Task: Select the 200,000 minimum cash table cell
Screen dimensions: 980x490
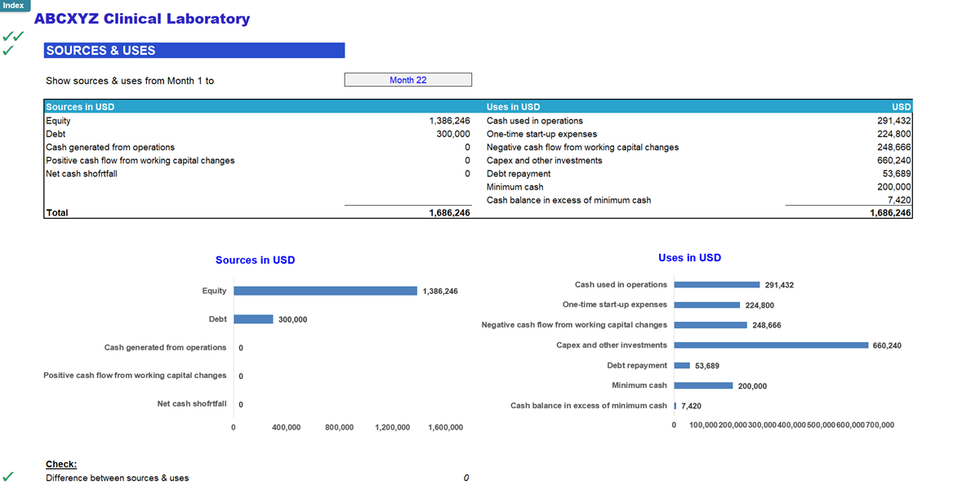Action: point(894,187)
